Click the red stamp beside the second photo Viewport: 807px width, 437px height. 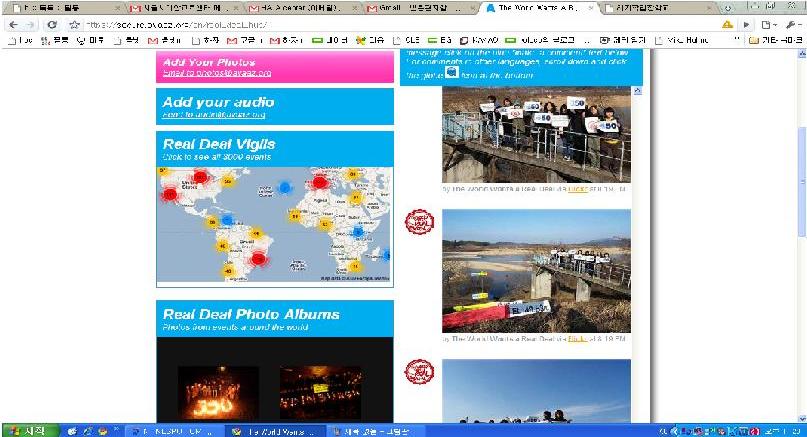(418, 222)
